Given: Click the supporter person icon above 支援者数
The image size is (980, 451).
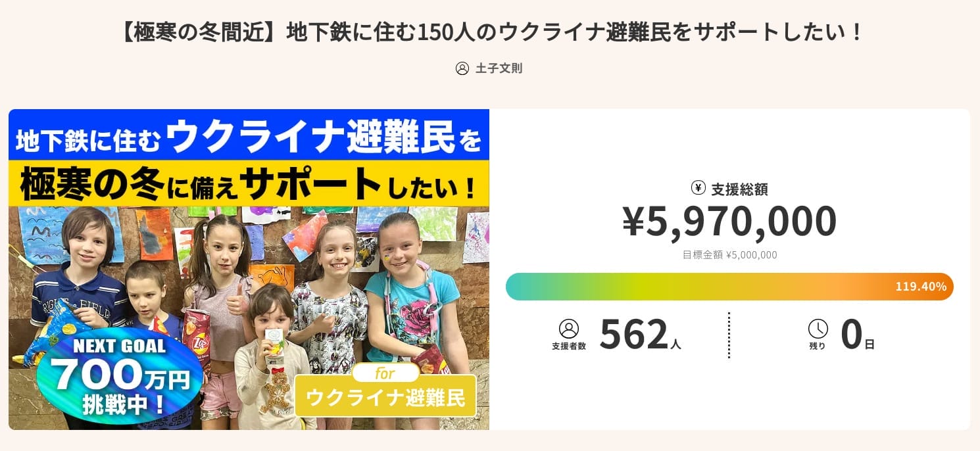Looking at the screenshot, I should (x=568, y=328).
